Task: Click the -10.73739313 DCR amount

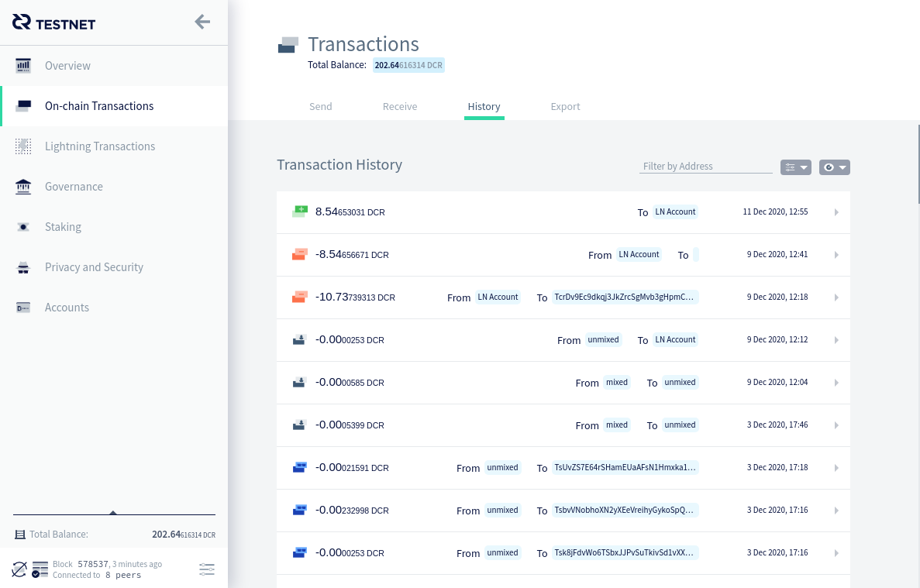Action: (355, 297)
